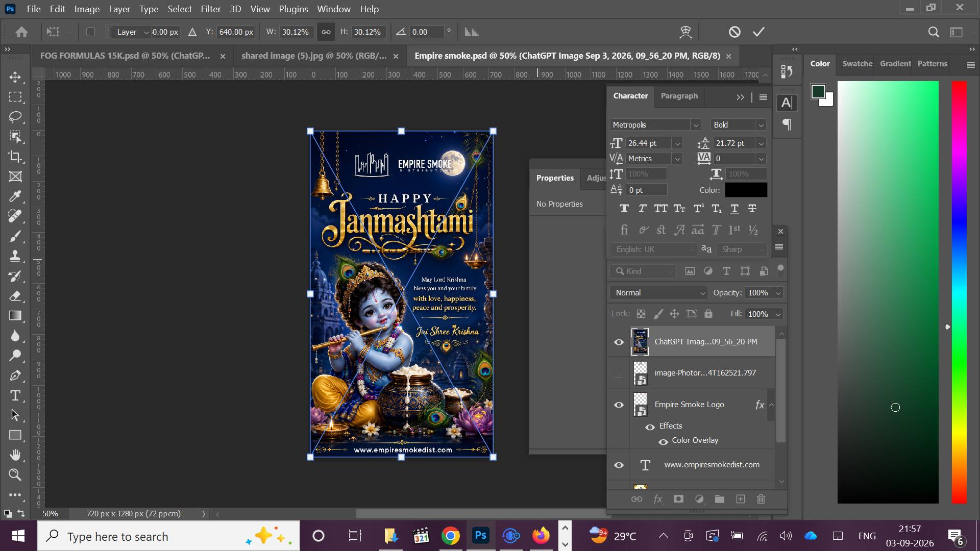Open the Bold font style dropdown
The width and height of the screenshot is (980, 551).
(x=739, y=125)
